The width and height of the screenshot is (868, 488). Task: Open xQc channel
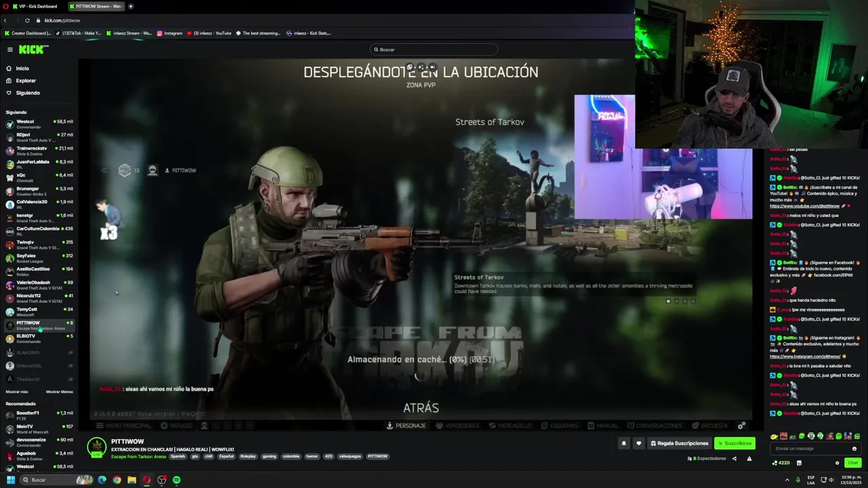coord(39,178)
